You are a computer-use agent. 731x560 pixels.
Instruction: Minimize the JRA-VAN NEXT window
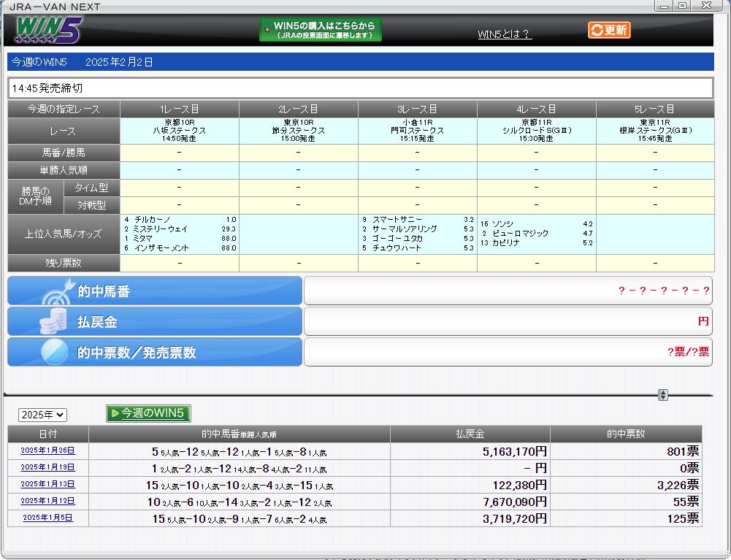point(664,6)
